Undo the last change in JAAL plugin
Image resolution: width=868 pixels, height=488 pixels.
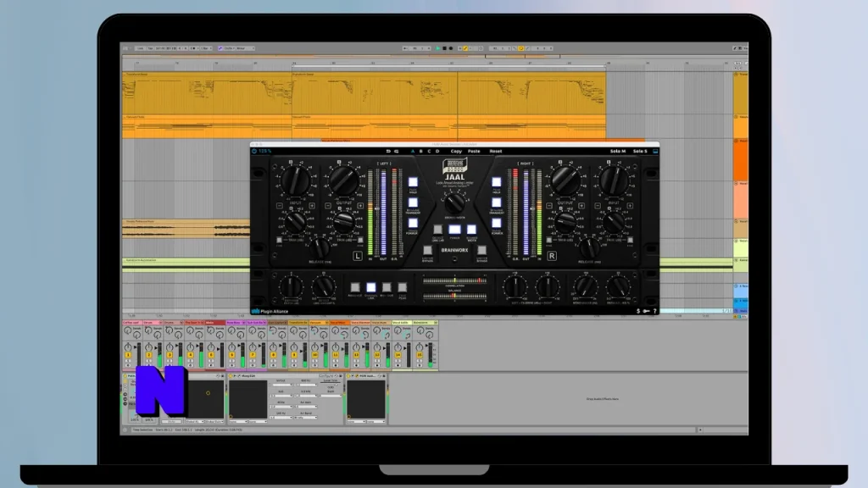click(388, 151)
